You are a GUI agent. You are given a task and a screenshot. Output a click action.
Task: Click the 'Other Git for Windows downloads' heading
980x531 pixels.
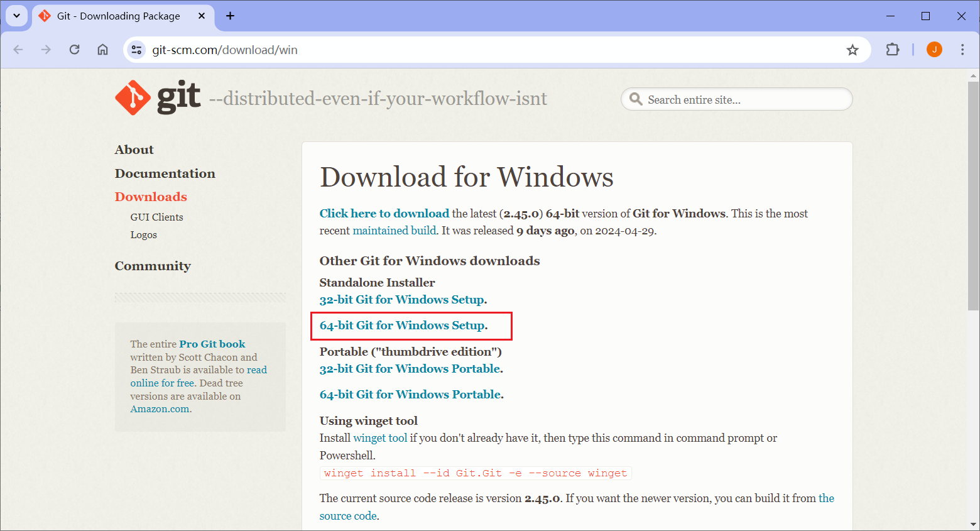click(x=430, y=261)
